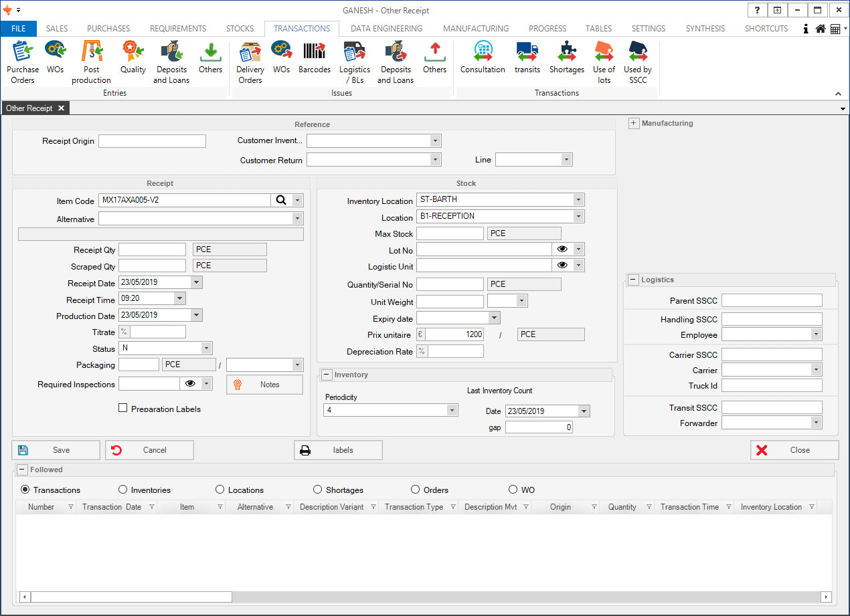Open the Status dropdown
The height and width of the screenshot is (616, 850).
click(206, 348)
